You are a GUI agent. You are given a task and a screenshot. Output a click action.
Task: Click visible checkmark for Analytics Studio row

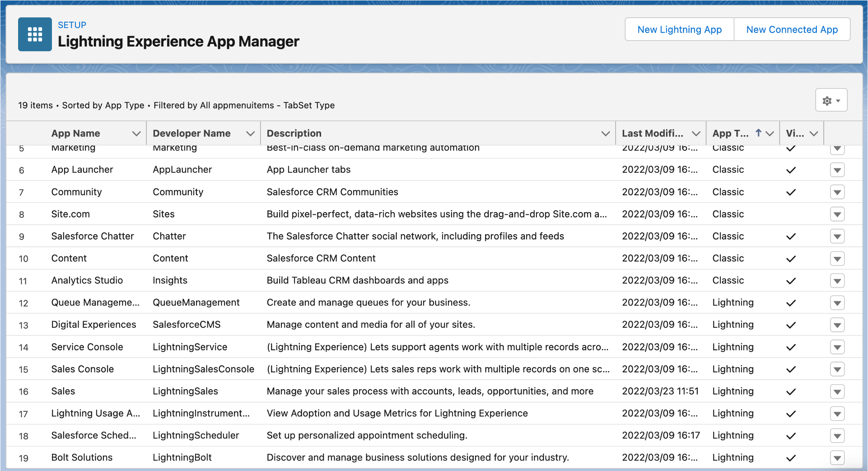pyautogui.click(x=791, y=281)
